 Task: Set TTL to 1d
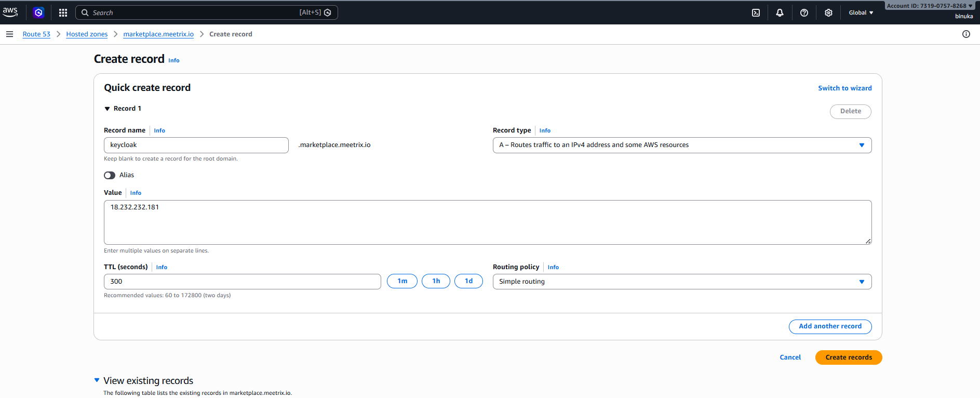click(x=468, y=281)
